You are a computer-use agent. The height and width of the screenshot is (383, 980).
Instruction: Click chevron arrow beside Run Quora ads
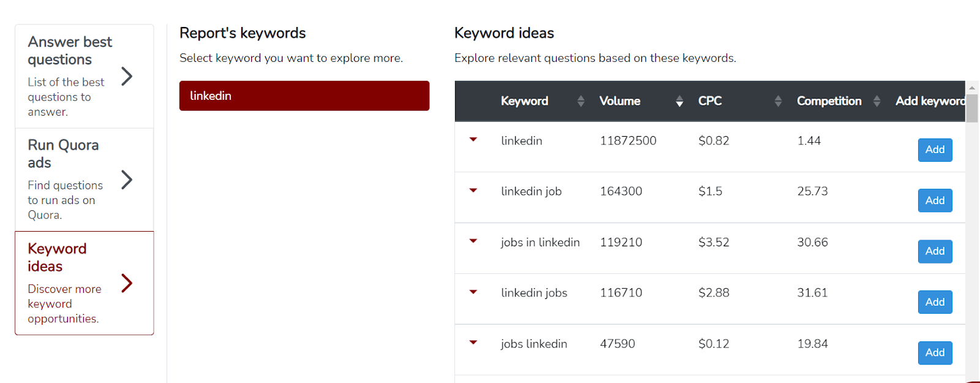pyautogui.click(x=127, y=180)
